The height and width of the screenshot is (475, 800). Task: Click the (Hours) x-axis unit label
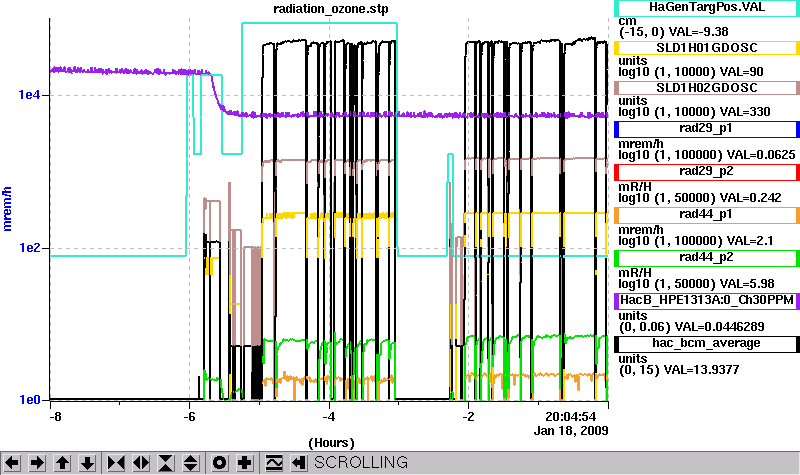[x=331, y=442]
